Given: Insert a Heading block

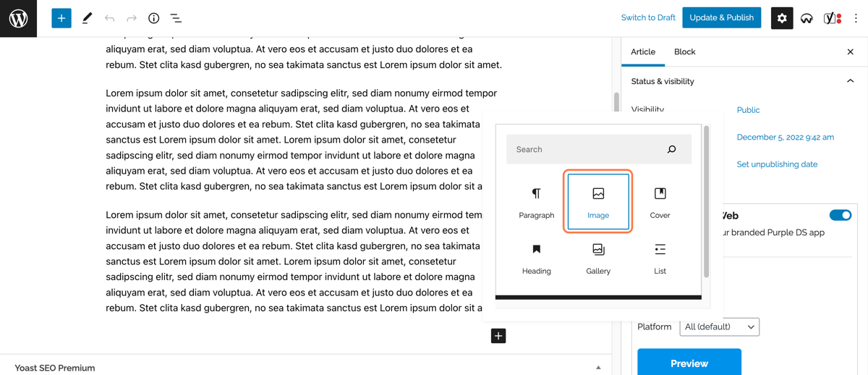Looking at the screenshot, I should pos(537,258).
